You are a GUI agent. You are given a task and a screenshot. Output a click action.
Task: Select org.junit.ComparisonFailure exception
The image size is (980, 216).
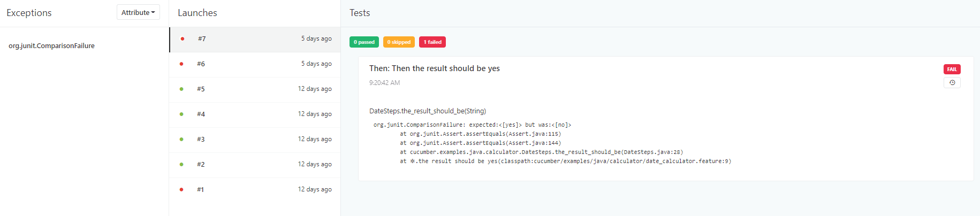pyautogui.click(x=51, y=45)
